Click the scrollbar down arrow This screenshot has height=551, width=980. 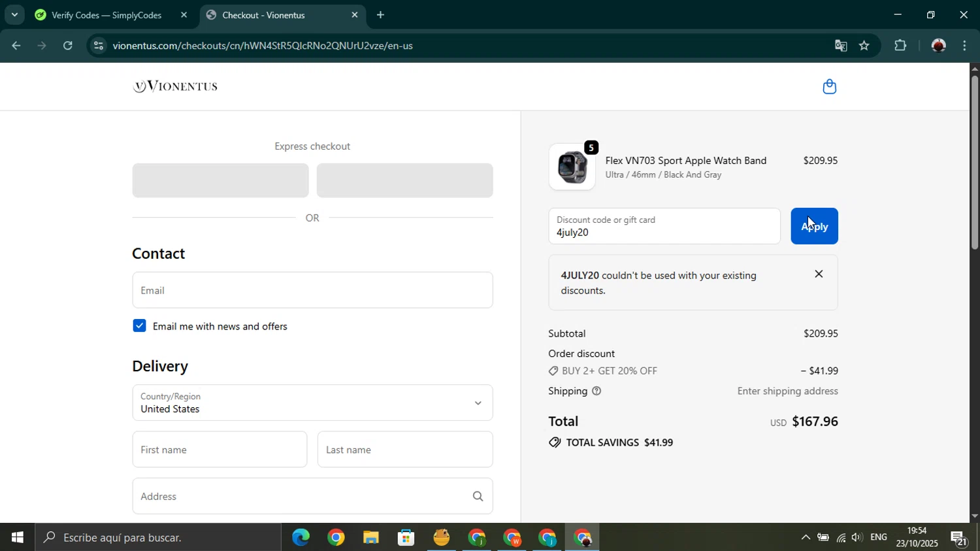coord(974,516)
